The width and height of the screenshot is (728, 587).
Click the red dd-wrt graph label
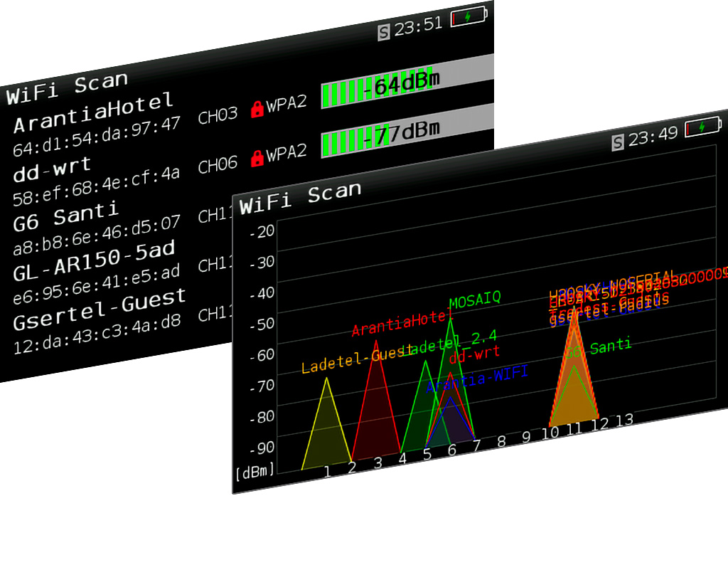coord(474,354)
